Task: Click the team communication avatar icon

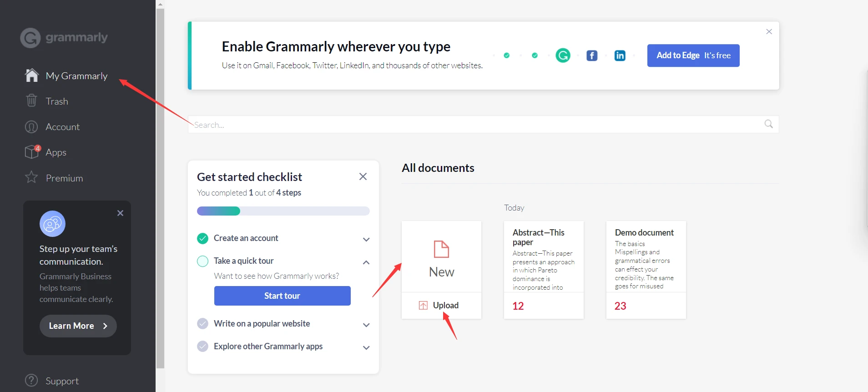Action: pos(52,224)
